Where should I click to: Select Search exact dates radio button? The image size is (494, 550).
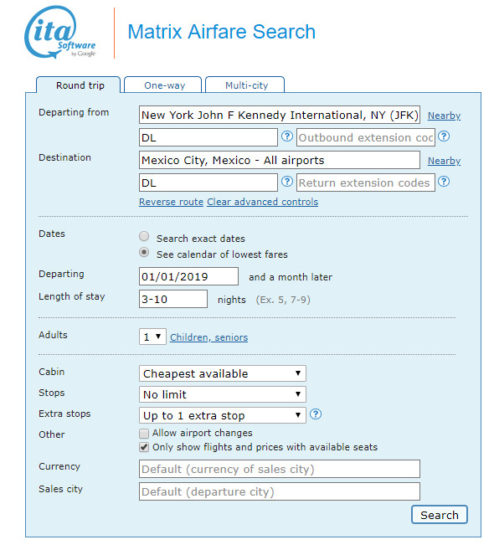pyautogui.click(x=144, y=236)
